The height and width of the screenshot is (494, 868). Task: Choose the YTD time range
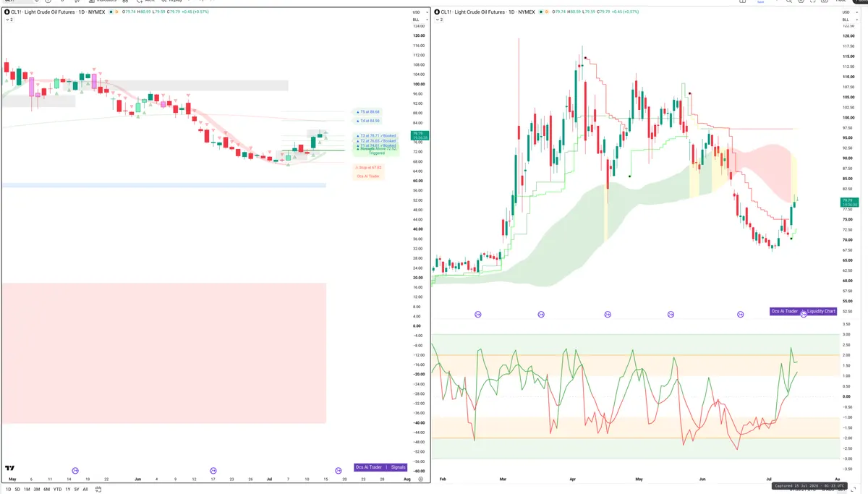point(57,489)
